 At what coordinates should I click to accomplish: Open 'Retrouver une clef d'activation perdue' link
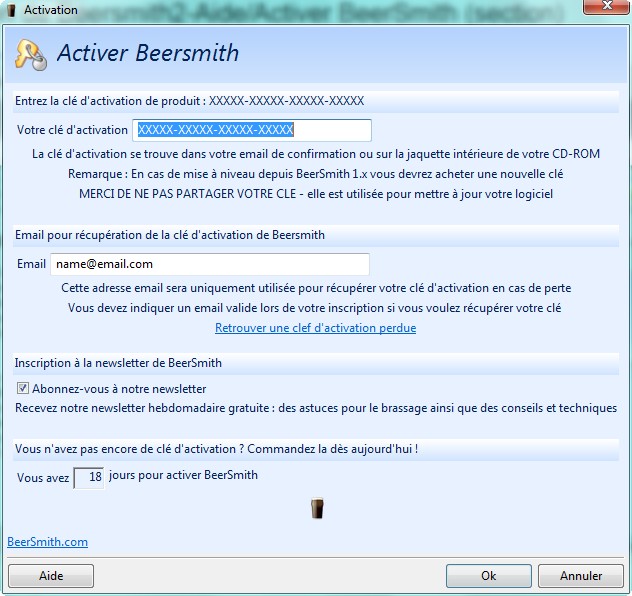tap(315, 328)
